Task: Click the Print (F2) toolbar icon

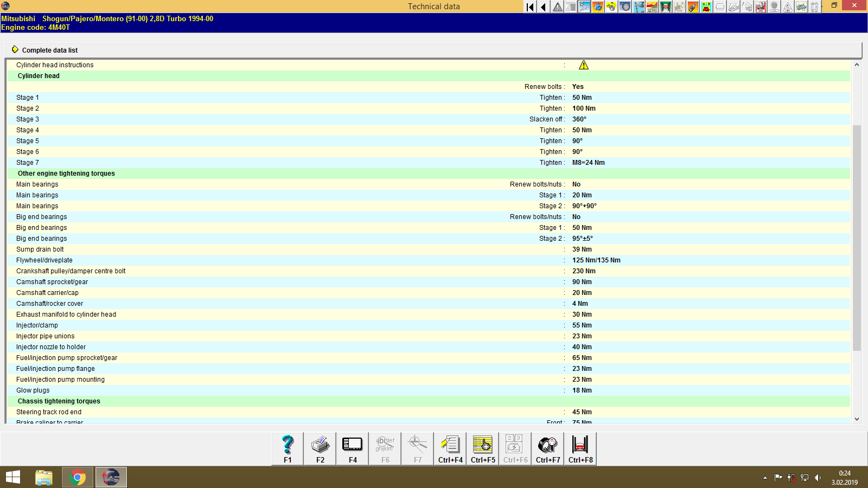Action: click(320, 448)
